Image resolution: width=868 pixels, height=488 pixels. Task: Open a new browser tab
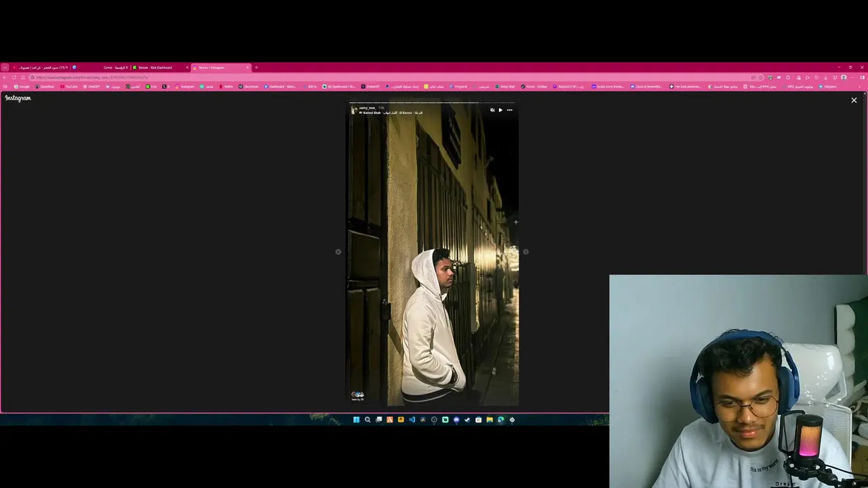coord(256,68)
